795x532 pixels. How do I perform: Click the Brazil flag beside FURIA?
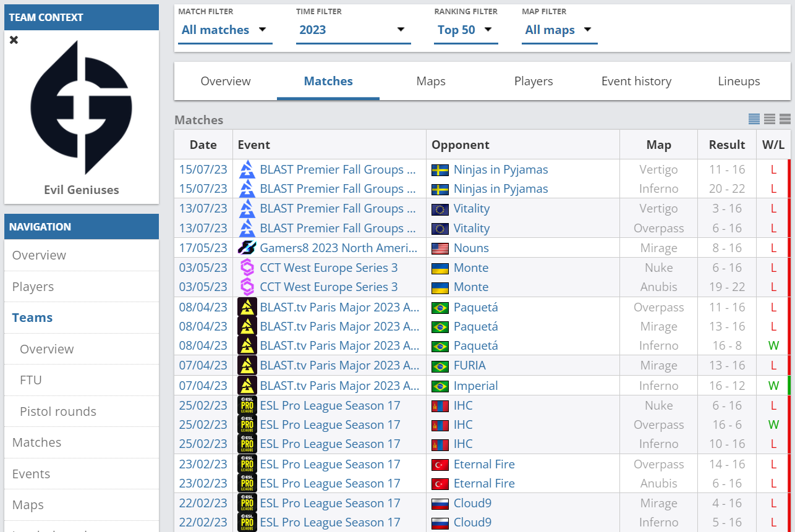coord(440,366)
